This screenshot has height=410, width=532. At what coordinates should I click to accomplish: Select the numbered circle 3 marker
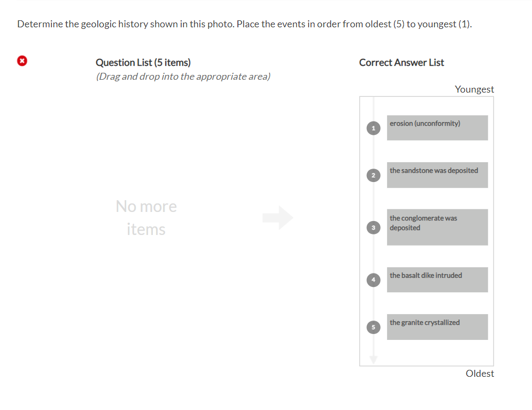click(x=373, y=227)
